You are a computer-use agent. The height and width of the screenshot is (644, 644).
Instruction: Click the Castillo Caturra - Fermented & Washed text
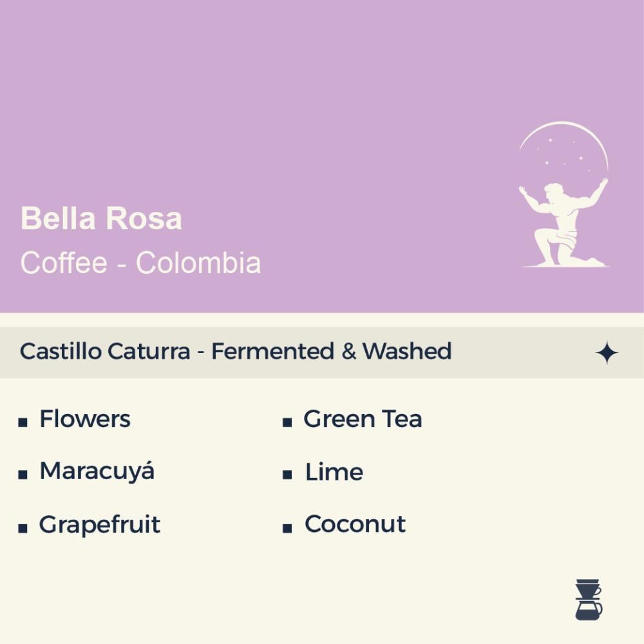coord(236,352)
